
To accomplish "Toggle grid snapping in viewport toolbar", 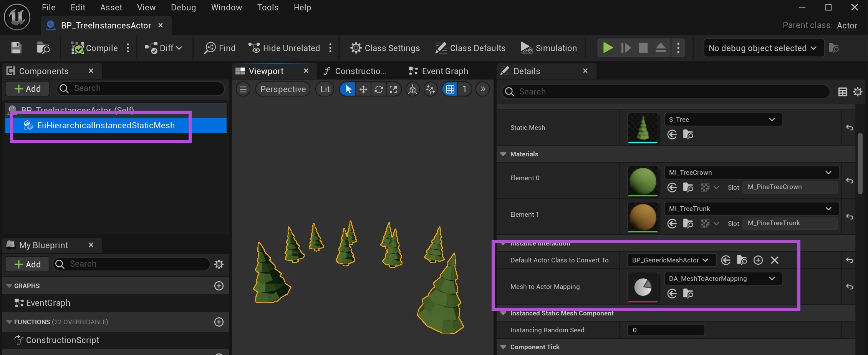I will point(450,90).
